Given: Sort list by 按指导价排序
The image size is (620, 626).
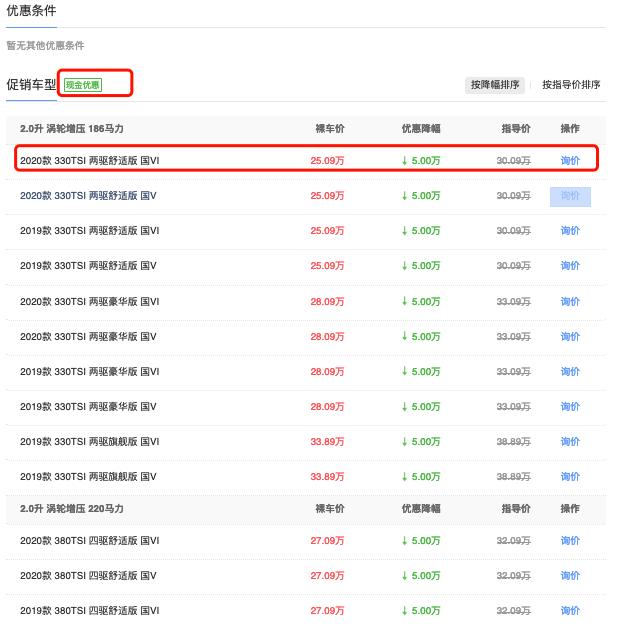Looking at the screenshot, I should [x=571, y=85].
